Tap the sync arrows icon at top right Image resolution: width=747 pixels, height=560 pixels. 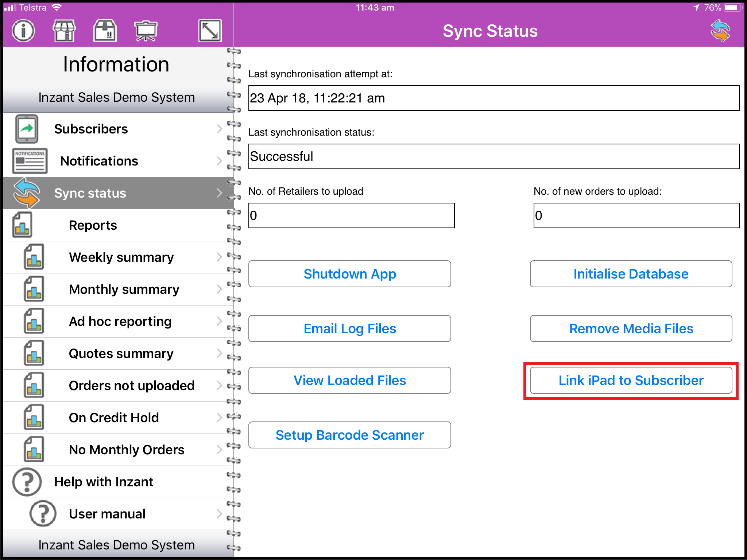pyautogui.click(x=720, y=31)
